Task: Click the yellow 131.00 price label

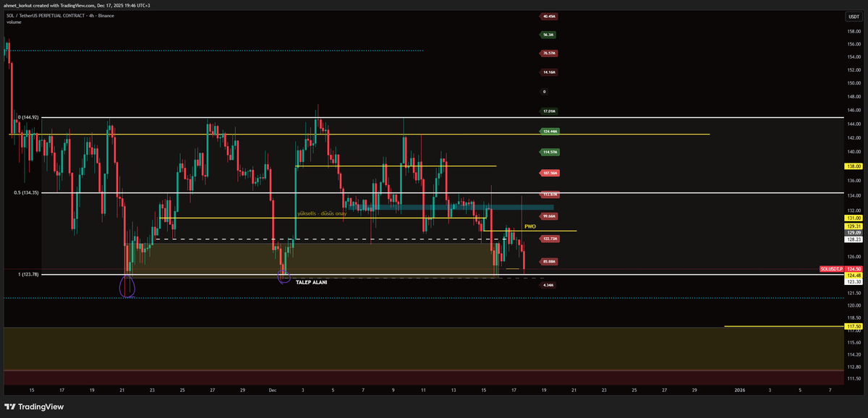Action: coord(854,218)
